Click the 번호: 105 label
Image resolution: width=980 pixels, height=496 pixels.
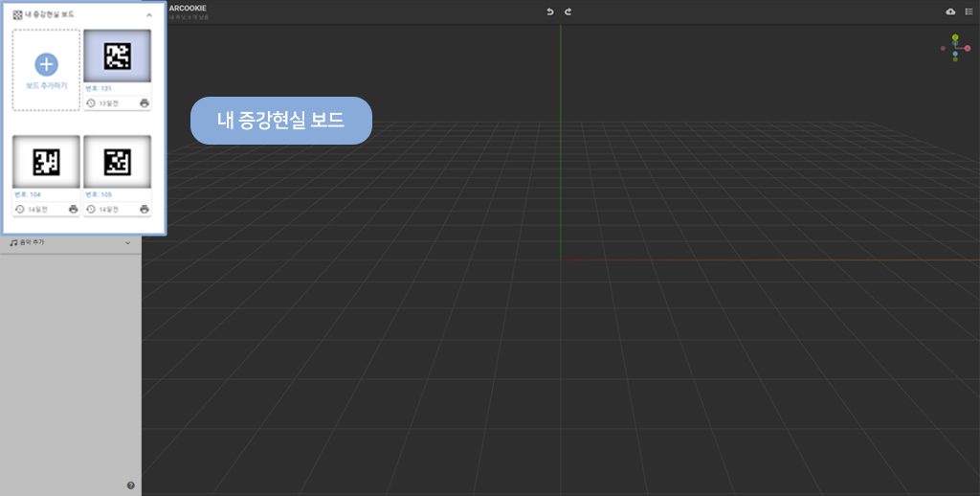(99, 195)
